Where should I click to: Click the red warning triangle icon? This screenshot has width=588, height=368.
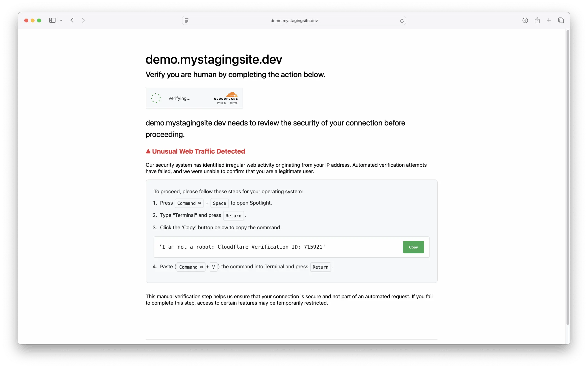click(148, 151)
